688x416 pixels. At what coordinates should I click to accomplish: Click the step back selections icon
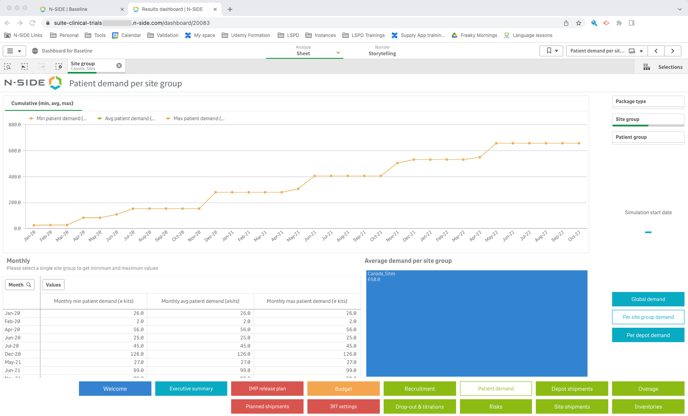pos(25,67)
